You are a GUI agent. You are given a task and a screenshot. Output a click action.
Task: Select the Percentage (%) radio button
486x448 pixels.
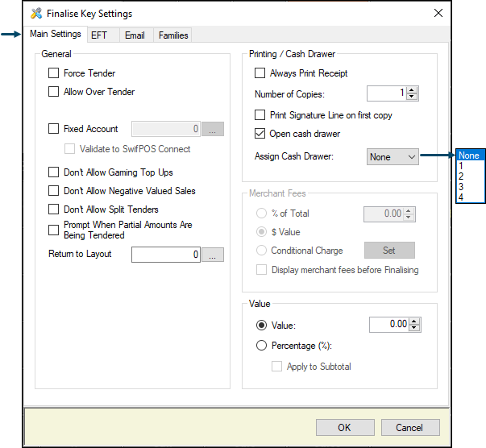tap(261, 345)
